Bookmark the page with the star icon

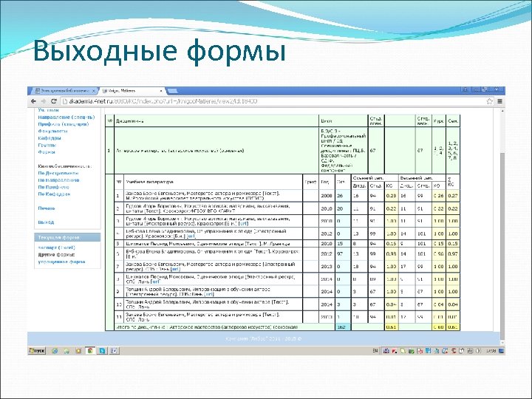489,101
